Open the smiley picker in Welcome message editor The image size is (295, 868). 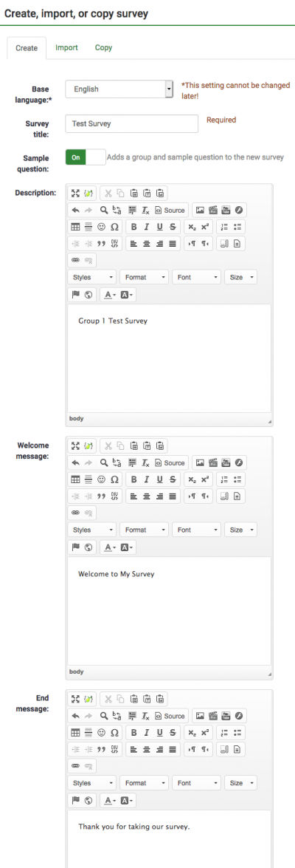[x=102, y=479]
